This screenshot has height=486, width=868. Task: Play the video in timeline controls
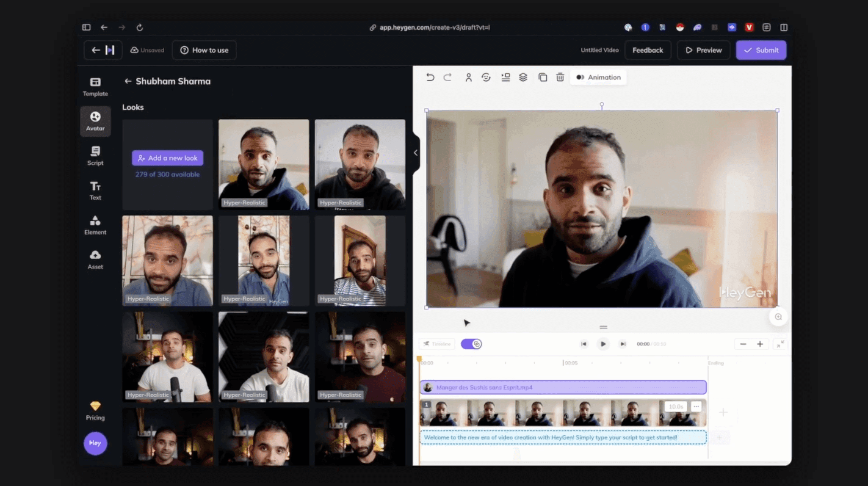[603, 344]
